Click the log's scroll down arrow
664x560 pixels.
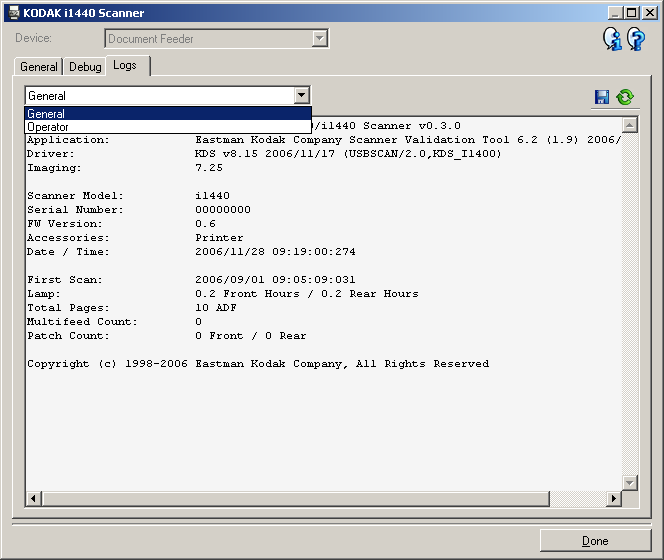pos(630,482)
